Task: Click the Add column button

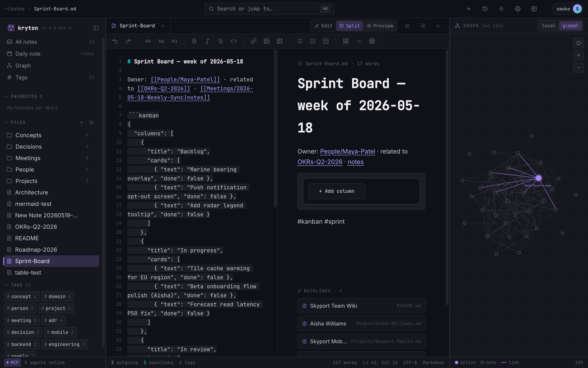Action: point(336,191)
